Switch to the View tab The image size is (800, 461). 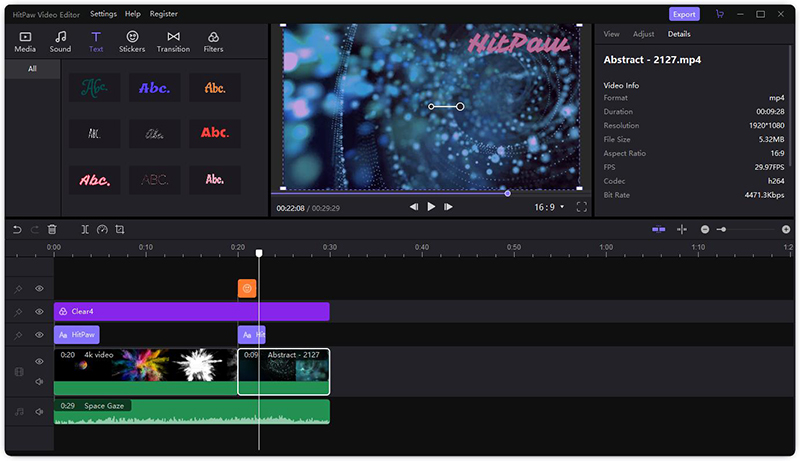pyautogui.click(x=611, y=34)
